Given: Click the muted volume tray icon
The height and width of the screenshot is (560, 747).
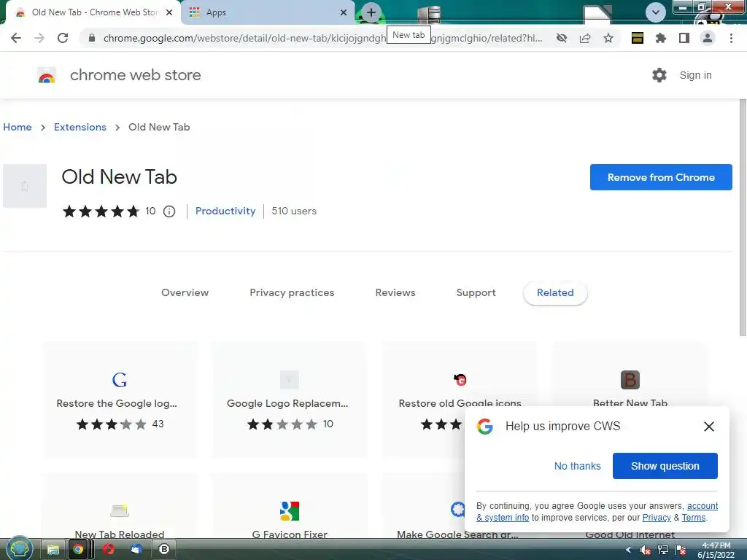Looking at the screenshot, I should (646, 550).
